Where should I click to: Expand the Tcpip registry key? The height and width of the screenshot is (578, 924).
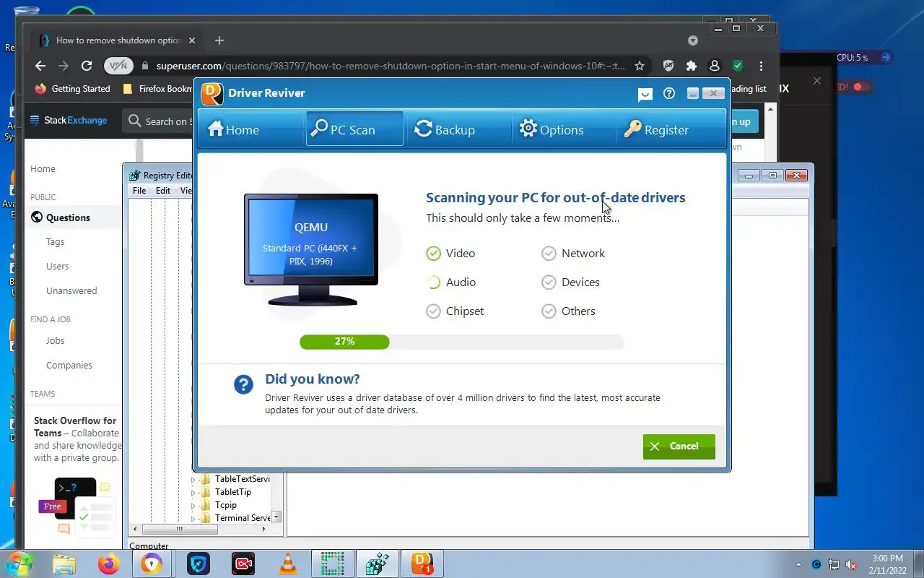point(193,506)
